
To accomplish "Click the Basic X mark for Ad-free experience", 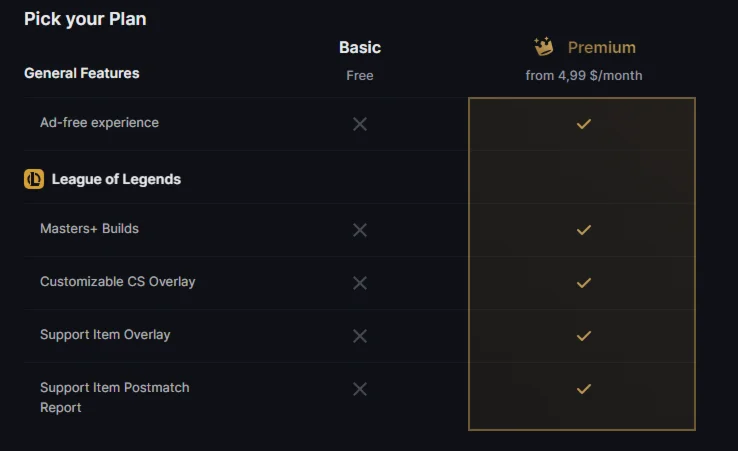I will [360, 124].
